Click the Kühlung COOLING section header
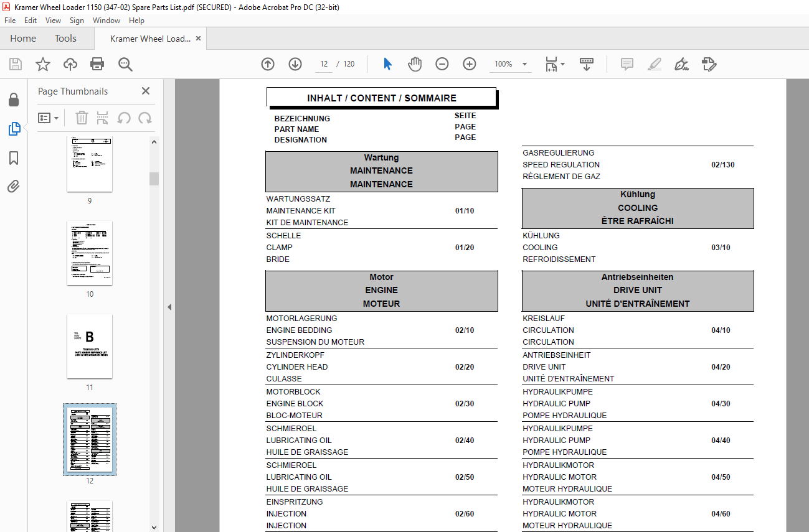This screenshot has height=532, width=809. coord(638,208)
